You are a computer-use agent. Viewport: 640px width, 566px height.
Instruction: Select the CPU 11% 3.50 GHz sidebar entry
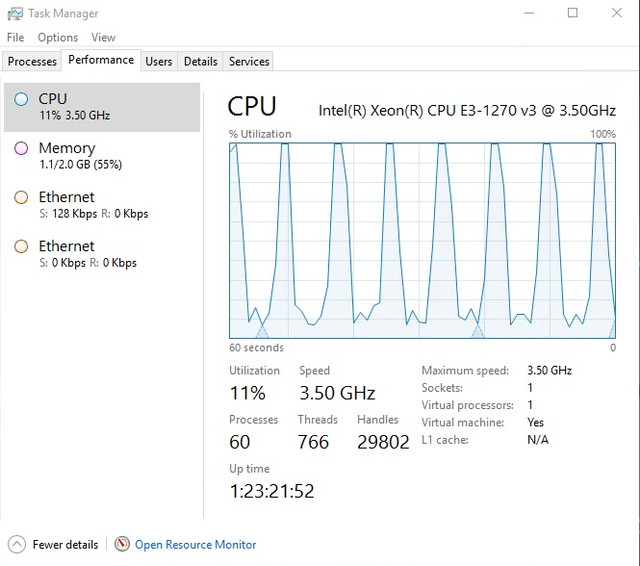point(102,107)
